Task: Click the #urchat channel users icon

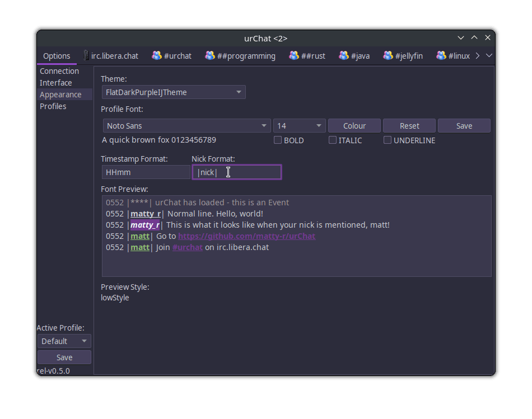Action: pyautogui.click(x=157, y=55)
